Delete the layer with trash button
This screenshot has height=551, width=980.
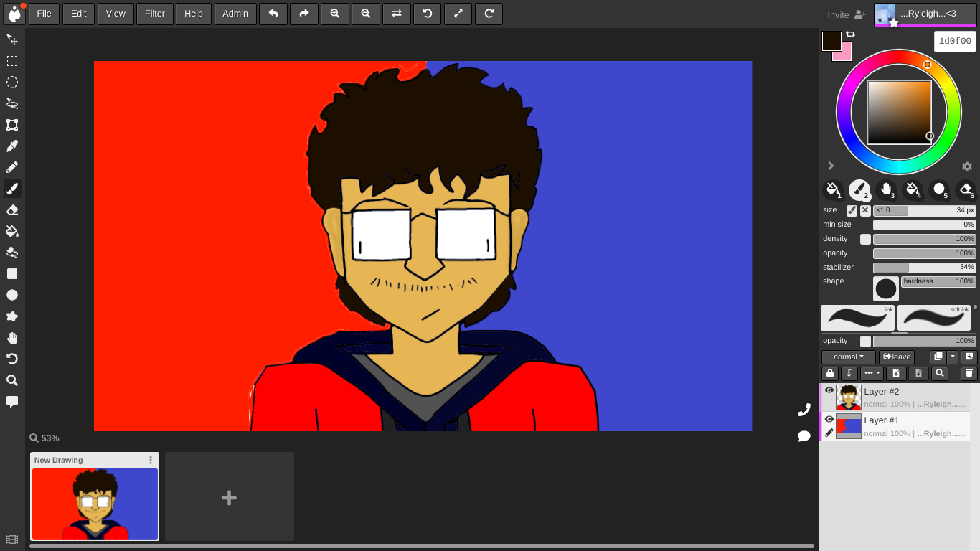[969, 374]
